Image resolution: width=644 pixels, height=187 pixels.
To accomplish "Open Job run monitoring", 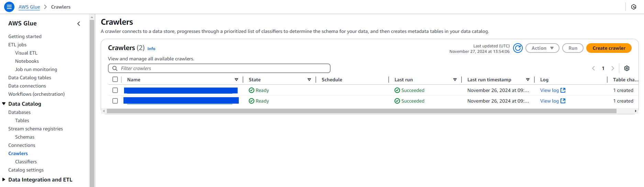I will (36, 69).
